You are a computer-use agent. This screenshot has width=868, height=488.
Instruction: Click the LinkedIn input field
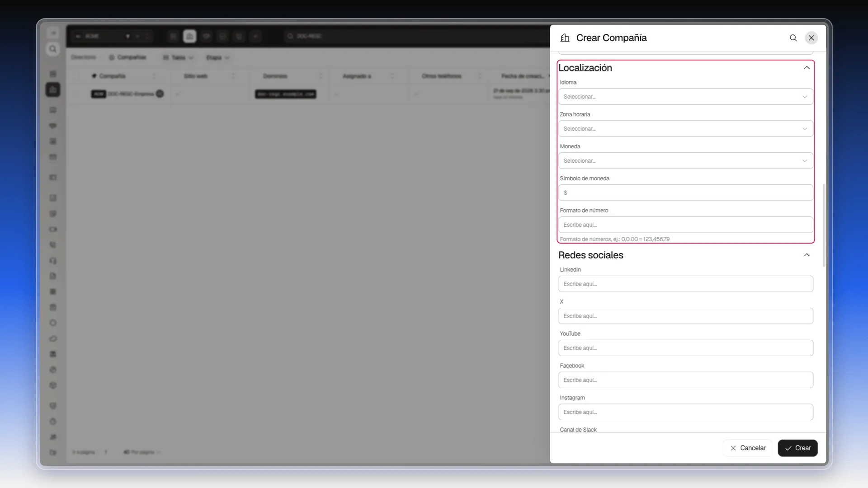pos(685,284)
